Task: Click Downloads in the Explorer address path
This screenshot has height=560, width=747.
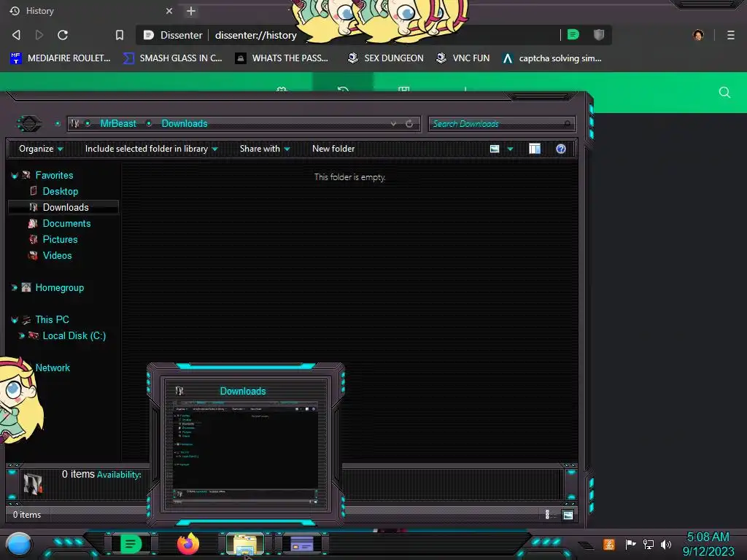Action: 185,123
